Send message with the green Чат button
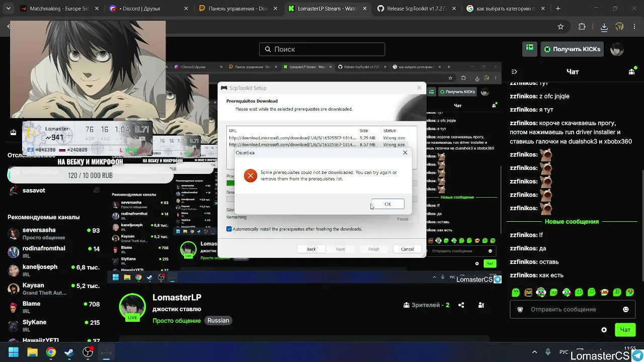 tap(625, 330)
